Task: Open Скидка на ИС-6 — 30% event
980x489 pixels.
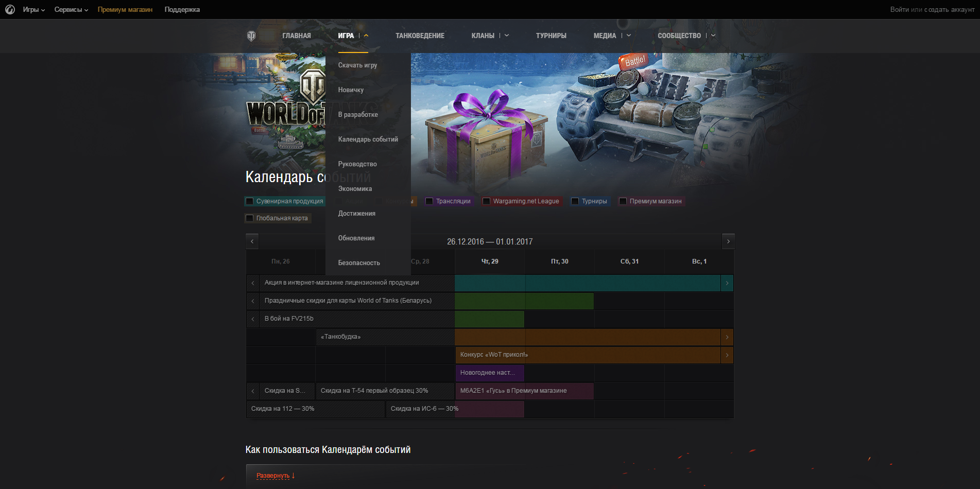Action: click(x=455, y=409)
